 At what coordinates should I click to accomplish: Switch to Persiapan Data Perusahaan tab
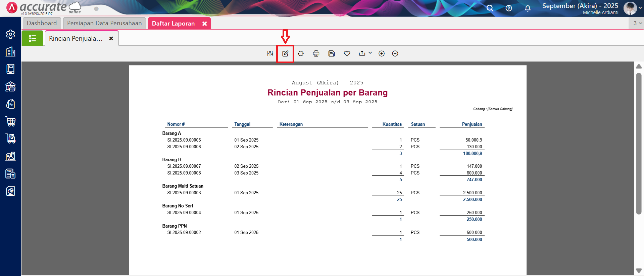[104, 23]
